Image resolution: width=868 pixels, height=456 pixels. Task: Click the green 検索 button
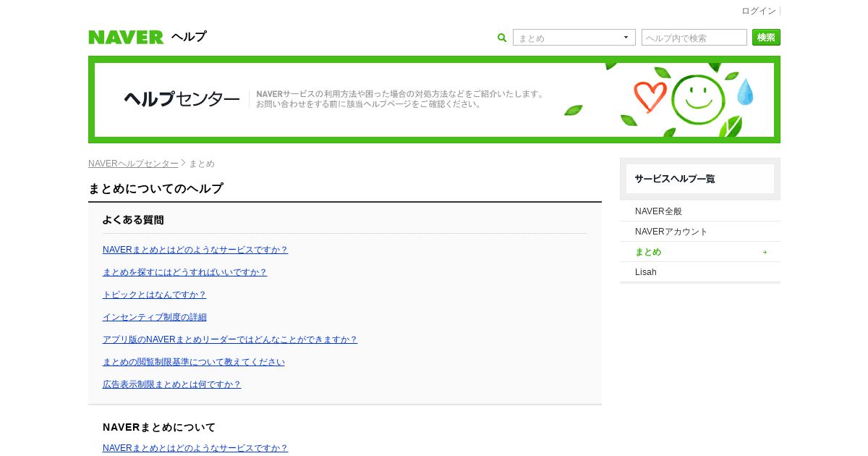pos(766,38)
